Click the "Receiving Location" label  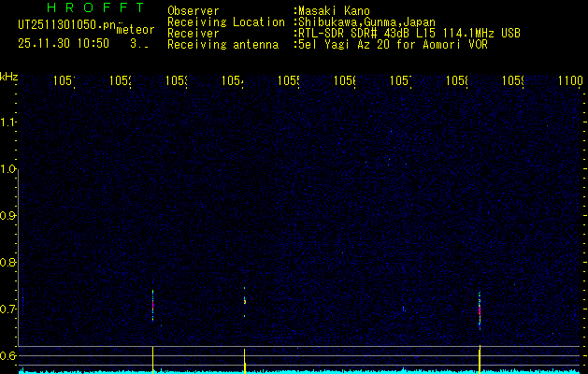pyautogui.click(x=226, y=22)
